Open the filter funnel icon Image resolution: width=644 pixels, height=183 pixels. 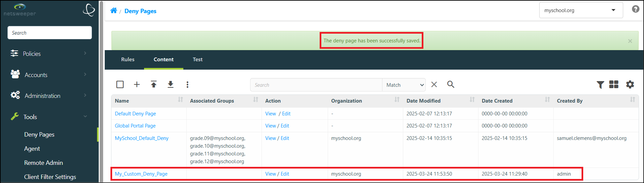click(600, 85)
